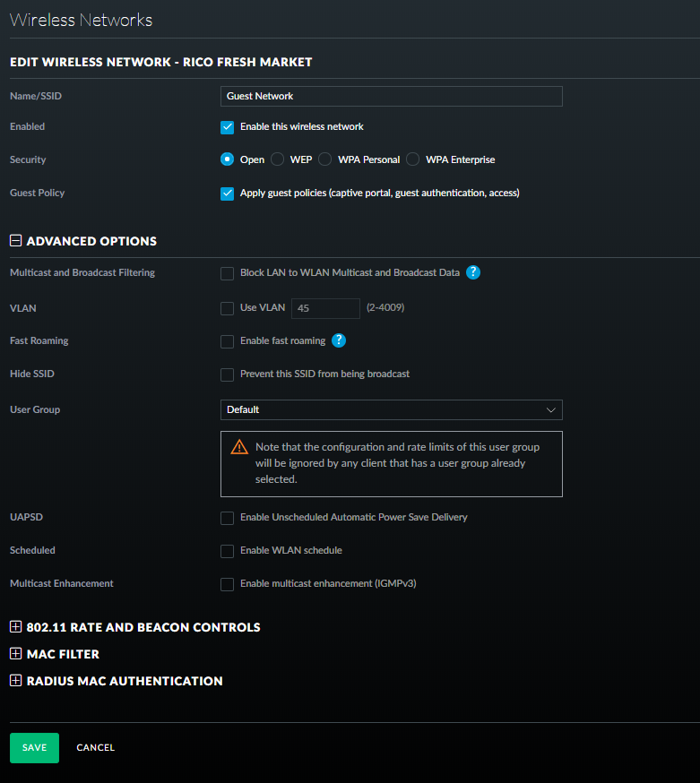Image resolution: width=700 pixels, height=783 pixels.
Task: Expand 802.11 Rate and Beacon Controls
Action: tap(15, 627)
